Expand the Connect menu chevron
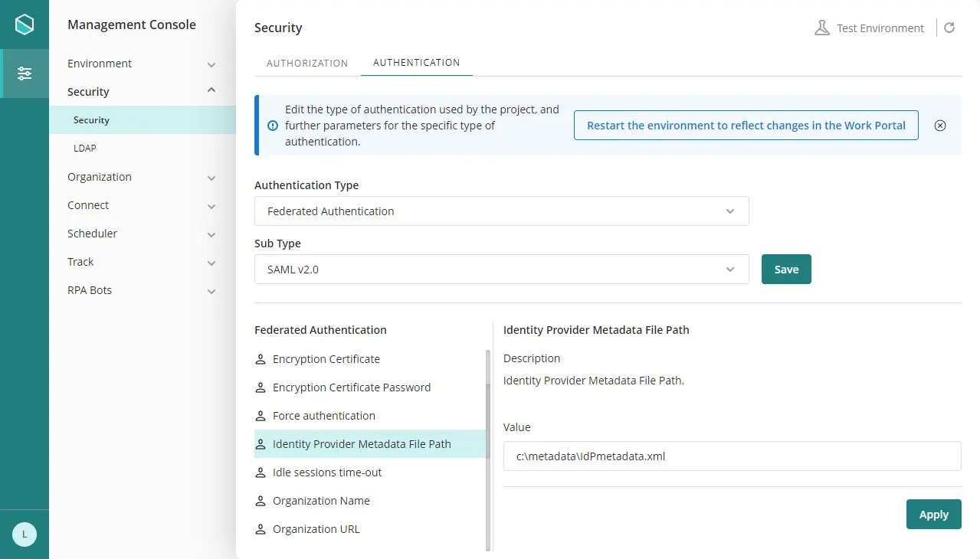980x559 pixels. 211,206
